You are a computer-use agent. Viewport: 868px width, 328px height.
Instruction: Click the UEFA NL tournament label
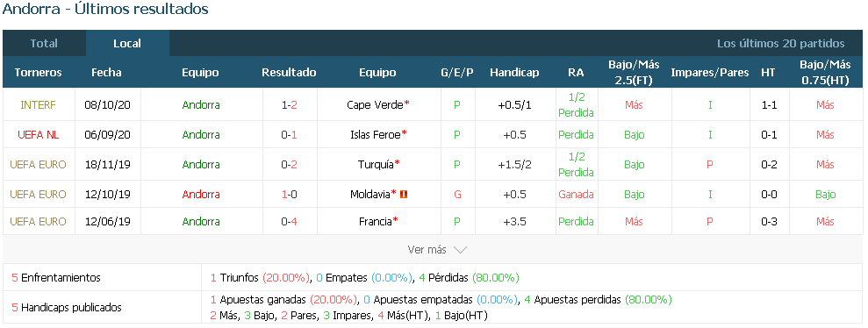click(x=39, y=134)
